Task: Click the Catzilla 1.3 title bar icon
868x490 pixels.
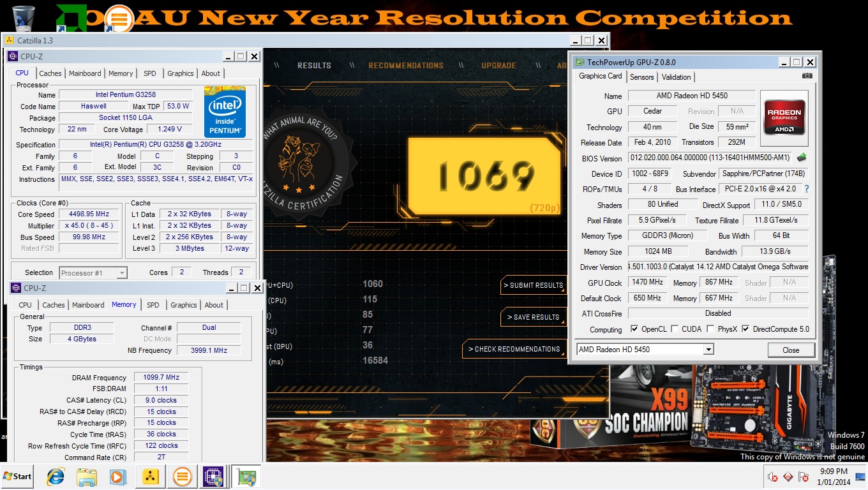Action: (9, 40)
